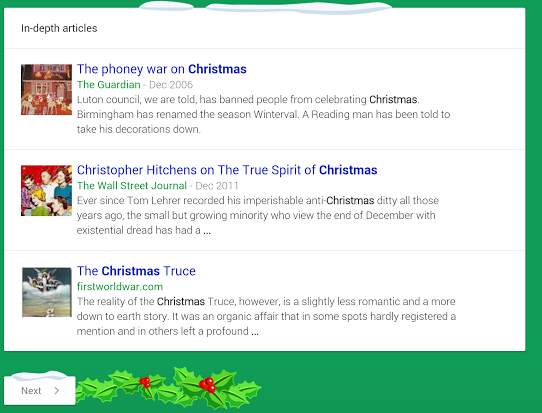
Task: Click The Guardian source name
Action: pyautogui.click(x=109, y=85)
